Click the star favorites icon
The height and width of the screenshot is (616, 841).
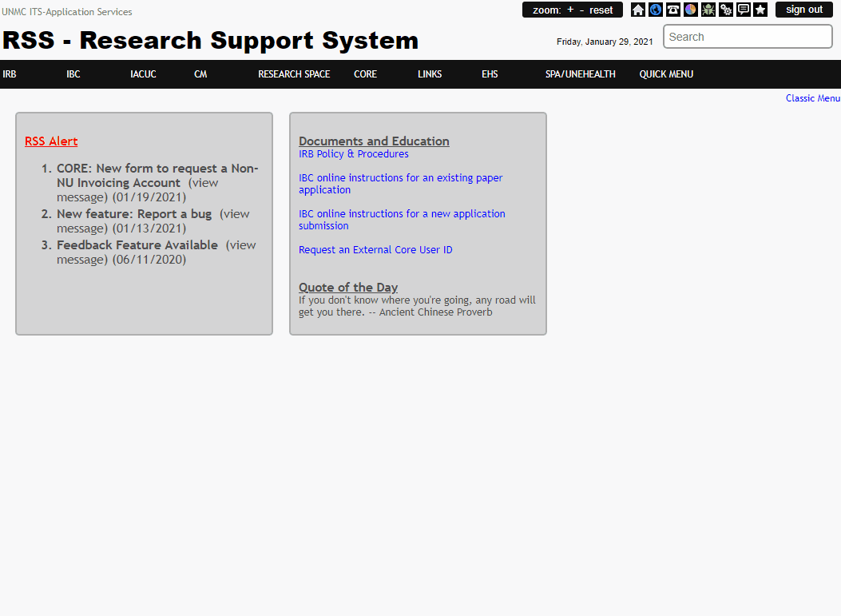point(760,10)
